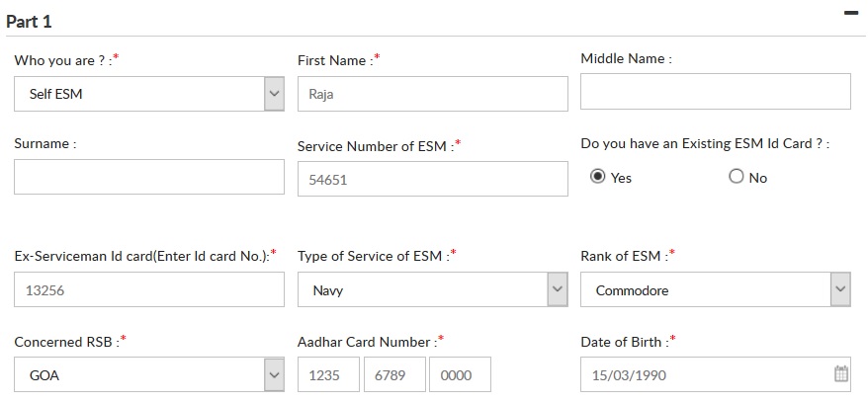Screen dimensions: 868x403
Task: Click third Aadhar box showing 0000
Action: [460, 374]
